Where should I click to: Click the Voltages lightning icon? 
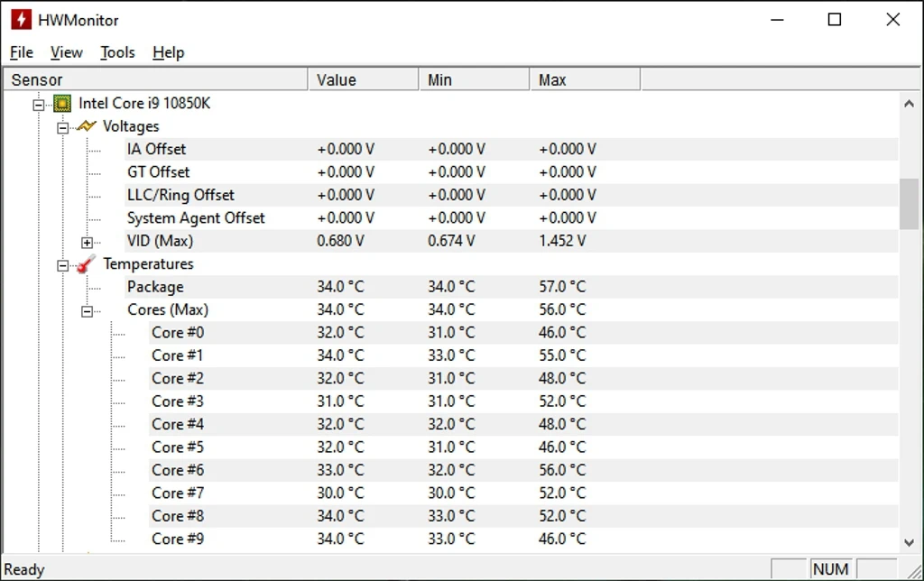pyautogui.click(x=86, y=126)
